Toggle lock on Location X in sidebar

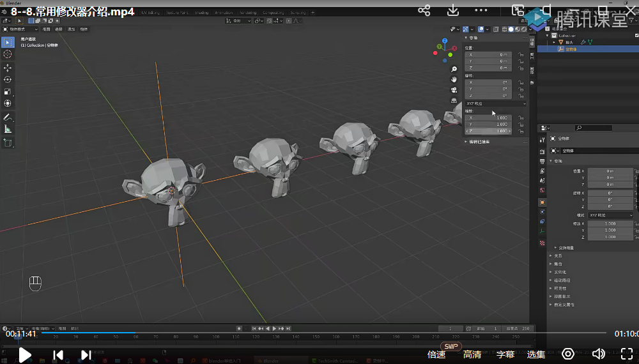(x=521, y=54)
